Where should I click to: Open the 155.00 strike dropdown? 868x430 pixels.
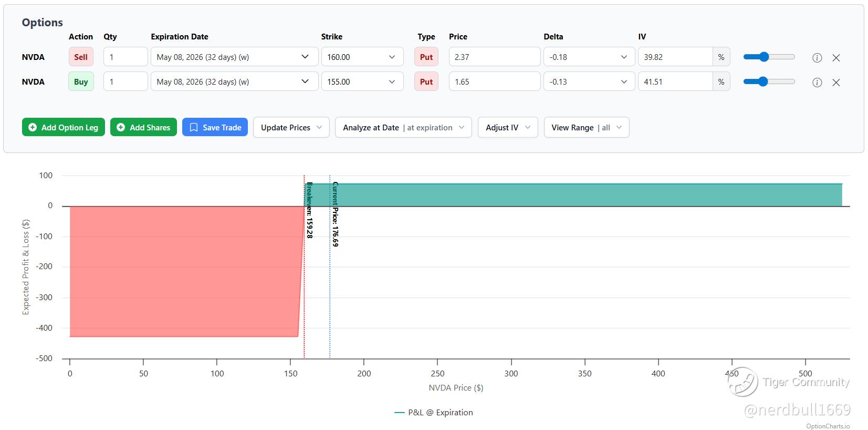coord(362,81)
